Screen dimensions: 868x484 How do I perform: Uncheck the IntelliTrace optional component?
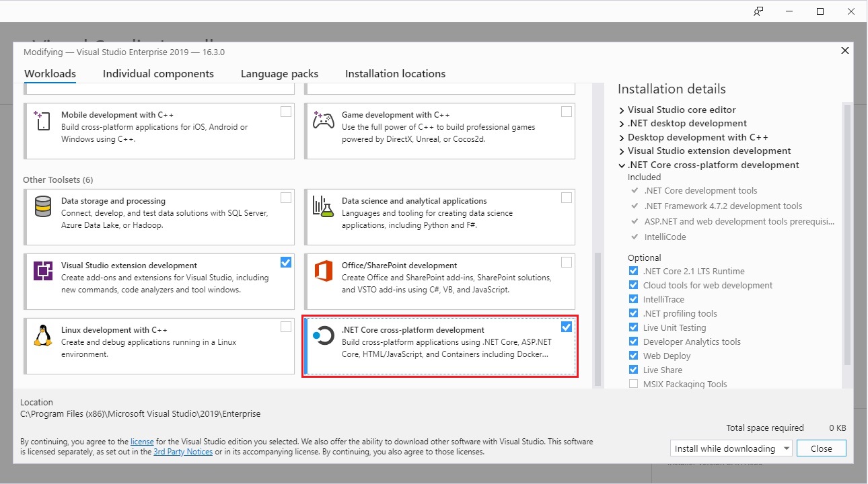[633, 299]
